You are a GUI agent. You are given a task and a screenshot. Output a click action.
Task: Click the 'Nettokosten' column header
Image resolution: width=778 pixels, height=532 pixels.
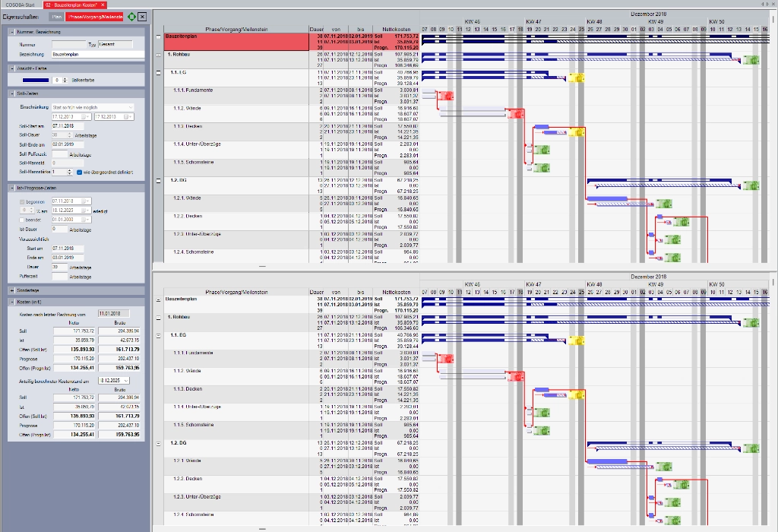pos(397,27)
